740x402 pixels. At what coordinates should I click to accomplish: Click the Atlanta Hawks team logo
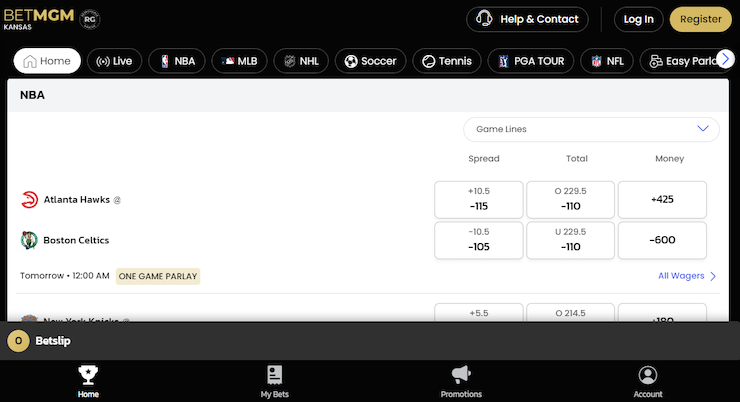pyautogui.click(x=29, y=200)
